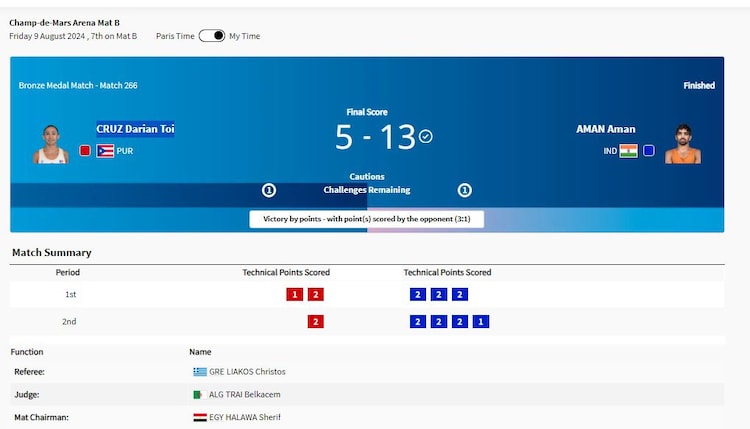
Task: Click the Greece flag next to referee
Action: tap(200, 371)
